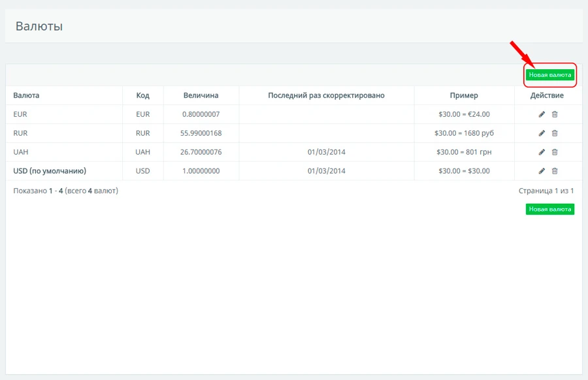This screenshot has height=380, width=588.
Task: Edit the EUR currency with pencil icon
Action: (x=542, y=114)
